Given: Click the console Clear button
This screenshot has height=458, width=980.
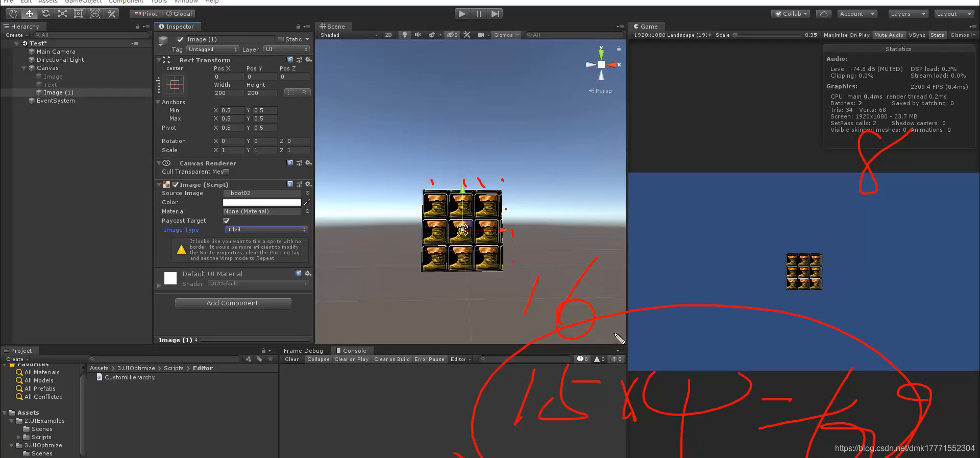Looking at the screenshot, I should pyautogui.click(x=292, y=359).
